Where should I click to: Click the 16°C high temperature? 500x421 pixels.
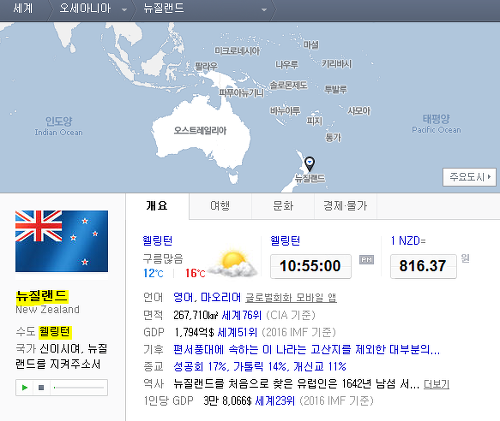[x=195, y=273]
